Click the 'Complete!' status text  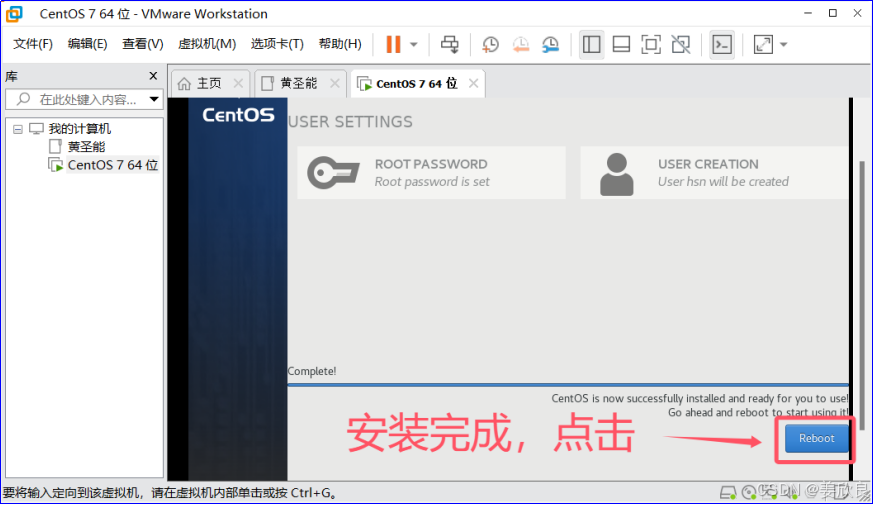point(312,371)
